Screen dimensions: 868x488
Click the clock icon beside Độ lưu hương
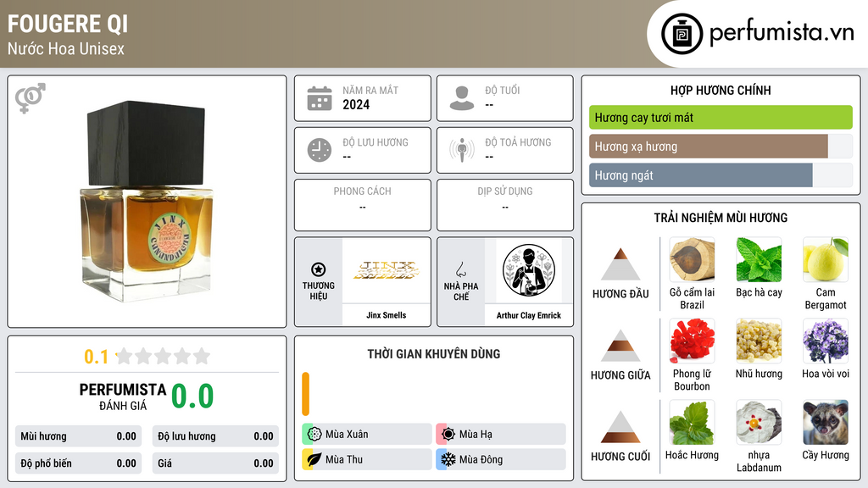click(x=320, y=151)
